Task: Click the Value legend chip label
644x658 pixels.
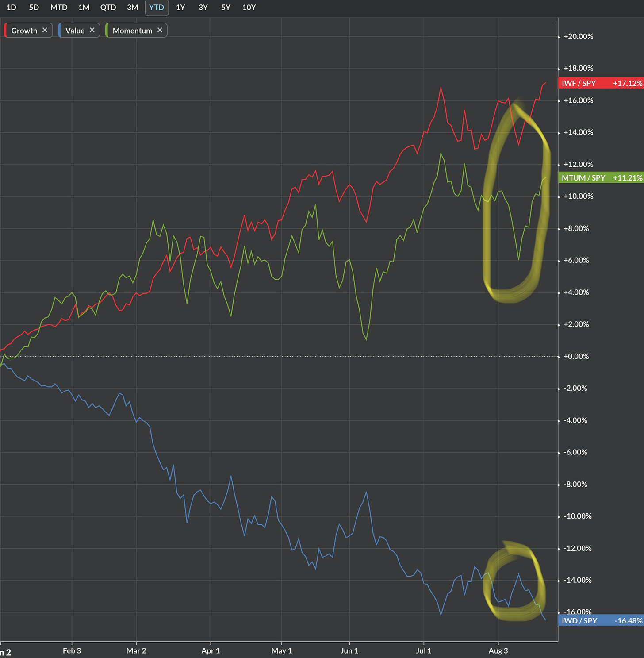Action: point(75,31)
